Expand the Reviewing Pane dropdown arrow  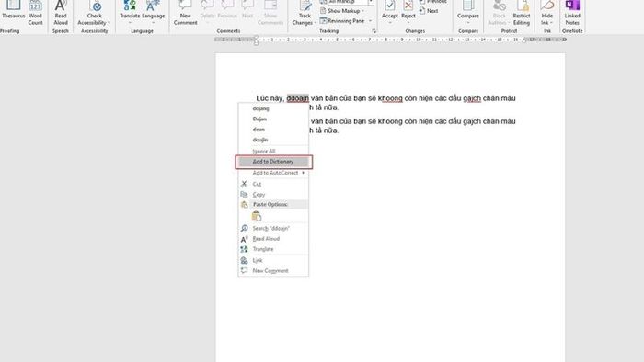tap(370, 21)
